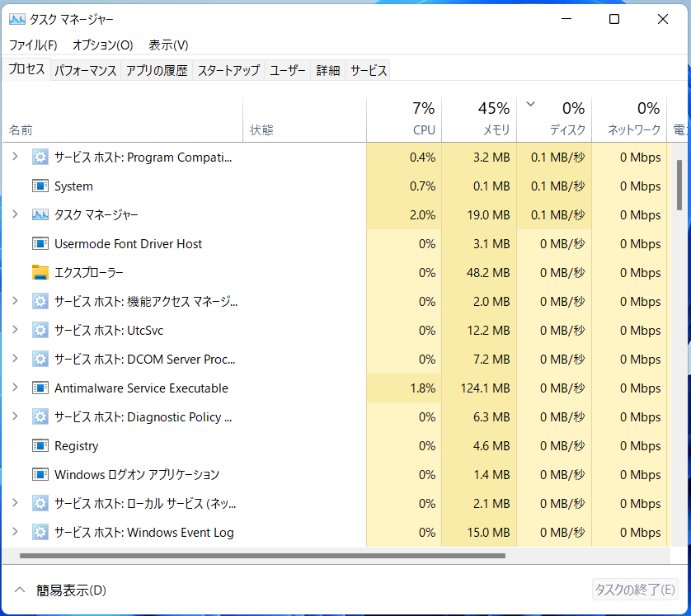Click gear icon of サービス ホスト: UtcSvc
The width and height of the screenshot is (691, 616).
tap(40, 330)
